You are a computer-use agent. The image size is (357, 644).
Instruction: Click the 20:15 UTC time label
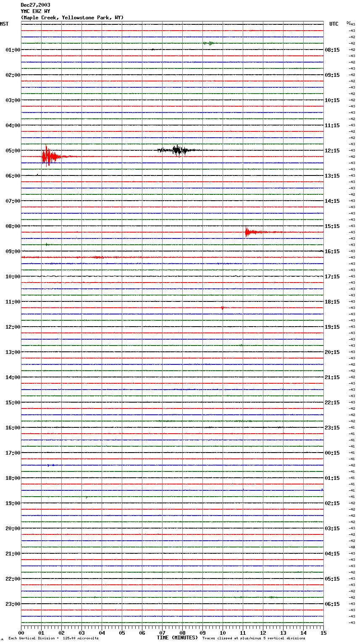click(x=332, y=352)
